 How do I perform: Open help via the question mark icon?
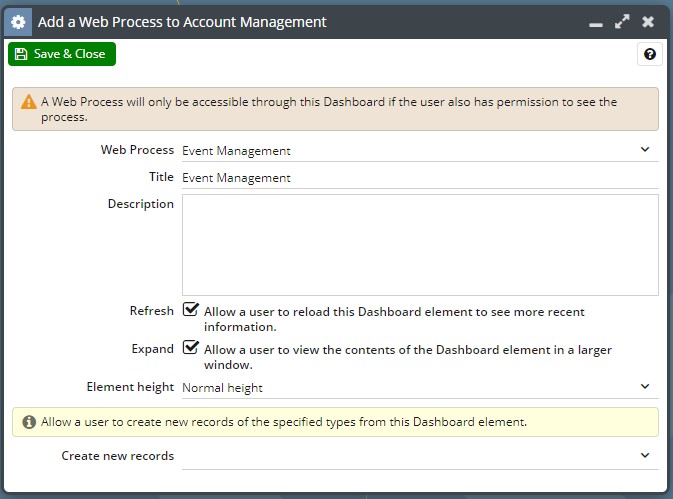point(649,54)
